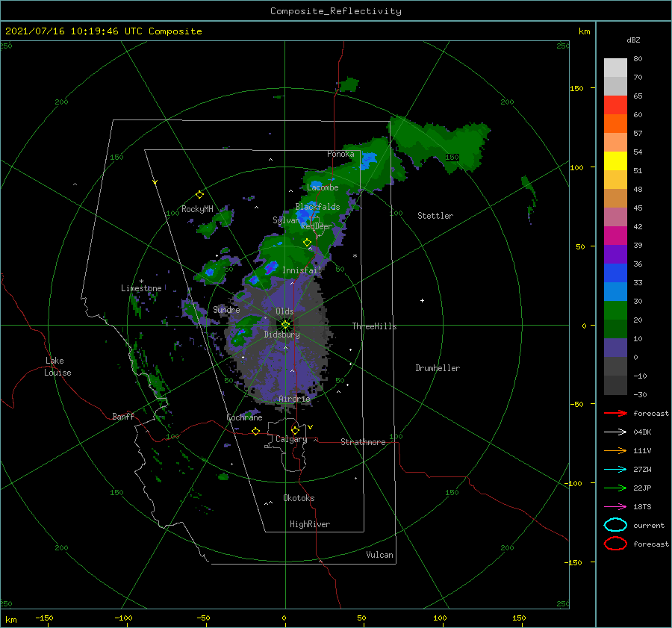Screen dimensions: 672x628
Task: Click the Vulcan label
Action: [x=379, y=555]
